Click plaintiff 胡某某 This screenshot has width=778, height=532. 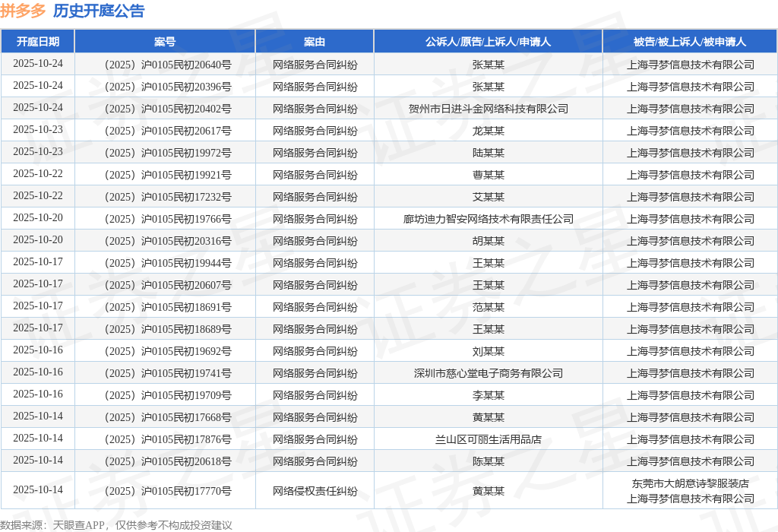(489, 241)
